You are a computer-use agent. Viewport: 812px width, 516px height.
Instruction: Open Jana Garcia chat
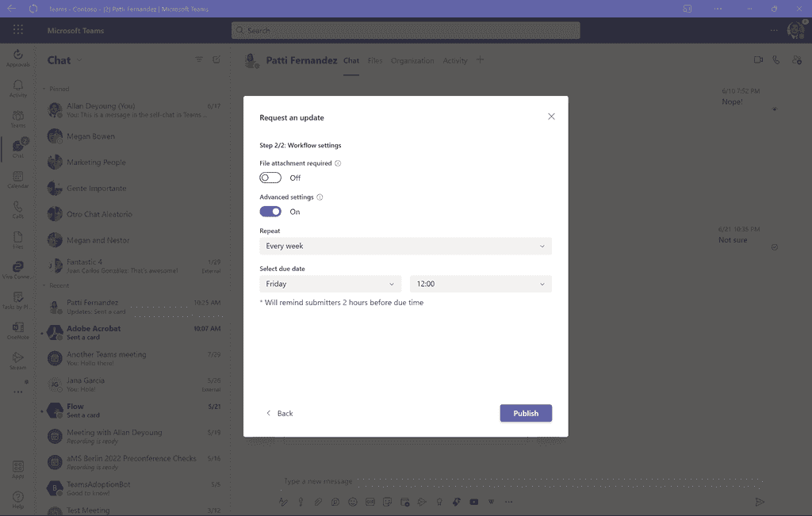(x=133, y=384)
